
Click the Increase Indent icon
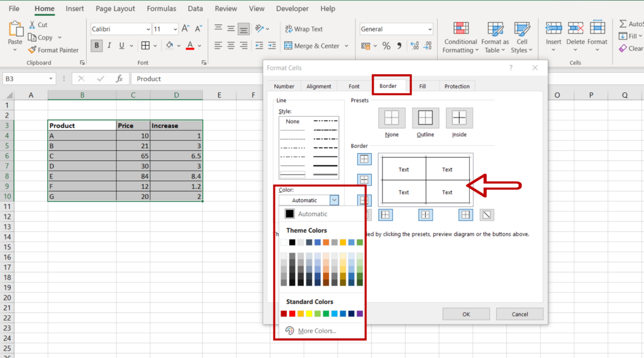tap(272, 45)
